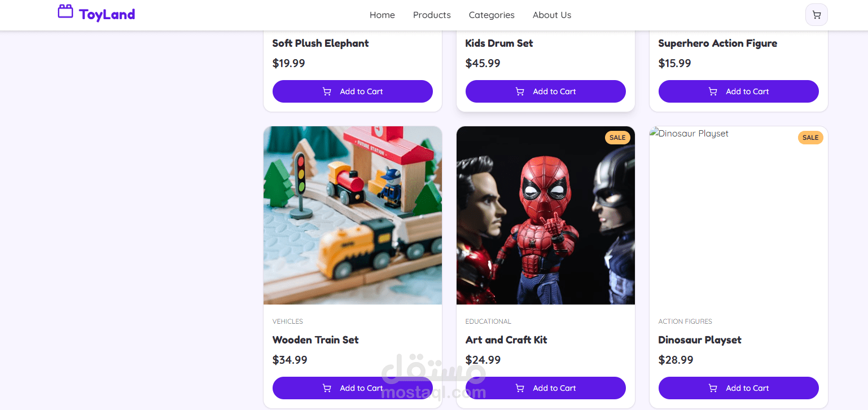The width and height of the screenshot is (868, 410).
Task: Open the Dinosaur Playset product title
Action: click(700, 340)
